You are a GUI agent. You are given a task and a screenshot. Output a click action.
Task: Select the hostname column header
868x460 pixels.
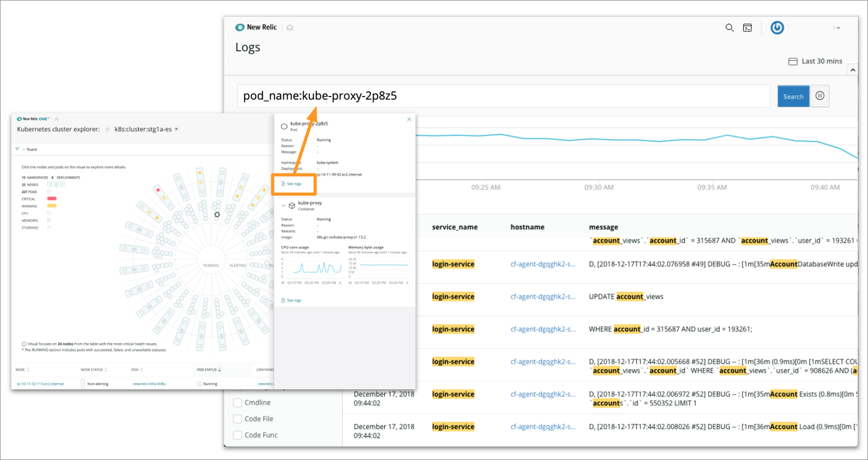pos(527,227)
